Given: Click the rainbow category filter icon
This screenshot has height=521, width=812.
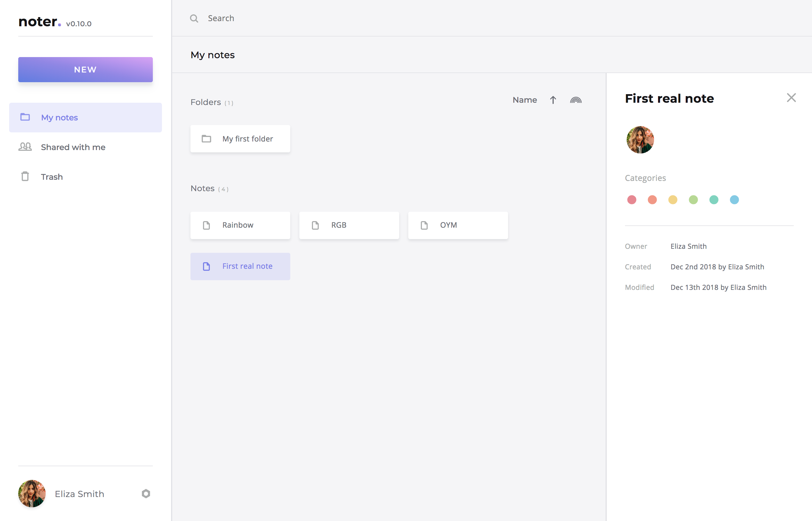Looking at the screenshot, I should click(x=575, y=100).
